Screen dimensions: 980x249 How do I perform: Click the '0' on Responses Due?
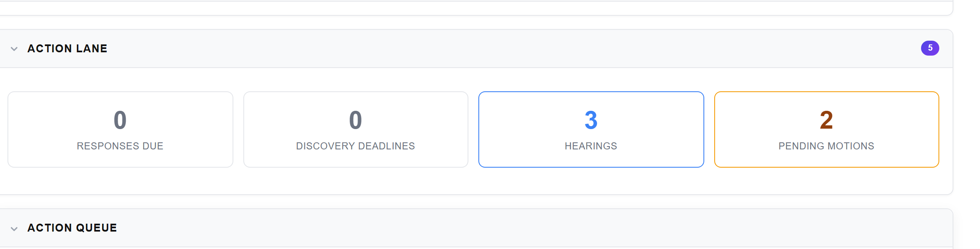click(120, 120)
